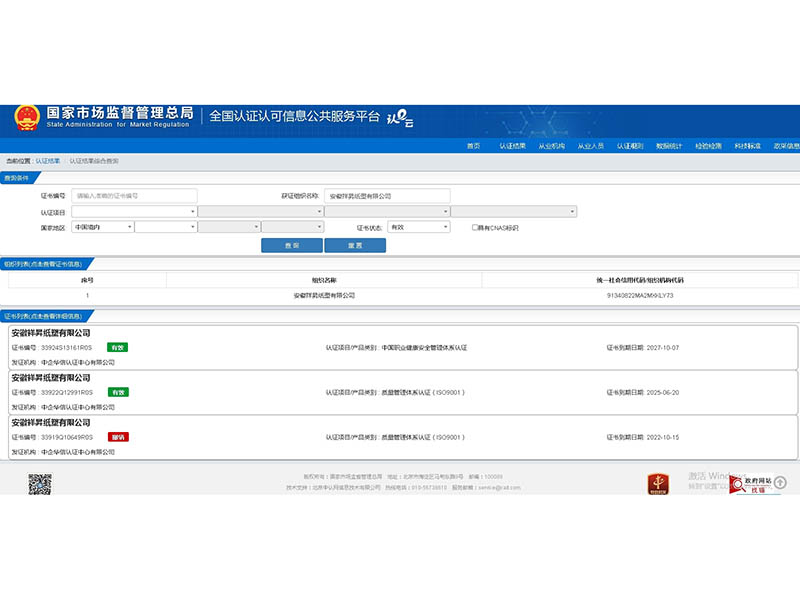Open 数据统计 in the navigation bar

click(x=669, y=146)
